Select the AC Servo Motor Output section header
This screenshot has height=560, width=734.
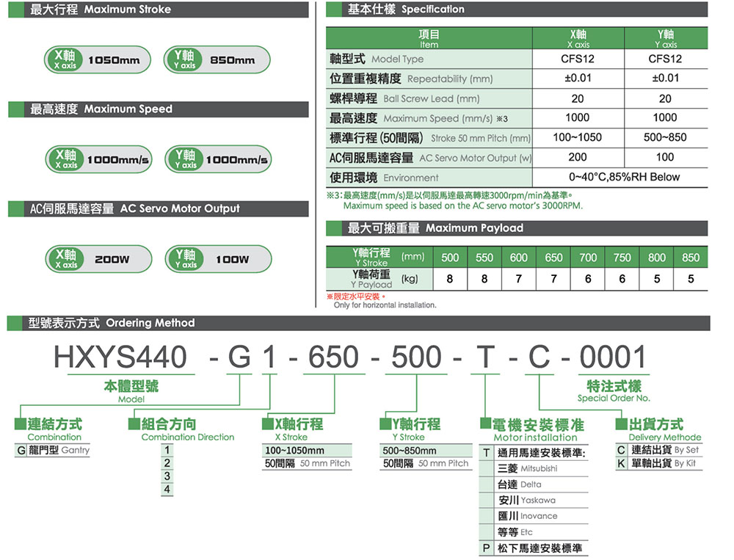159,209
